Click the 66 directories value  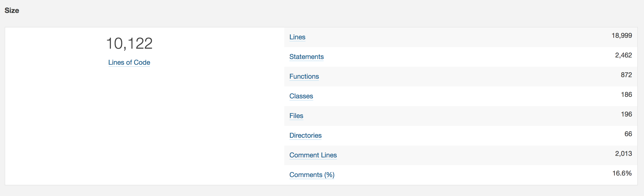pyautogui.click(x=628, y=134)
